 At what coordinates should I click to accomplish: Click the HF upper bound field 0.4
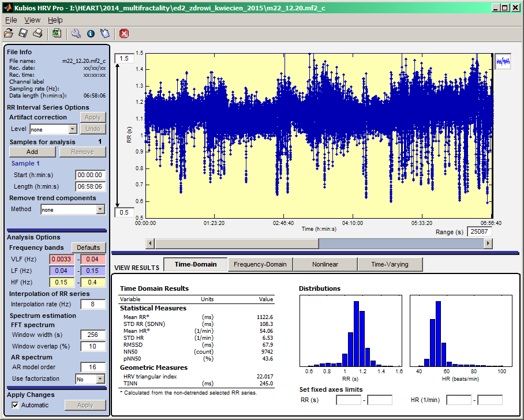pos(92,282)
